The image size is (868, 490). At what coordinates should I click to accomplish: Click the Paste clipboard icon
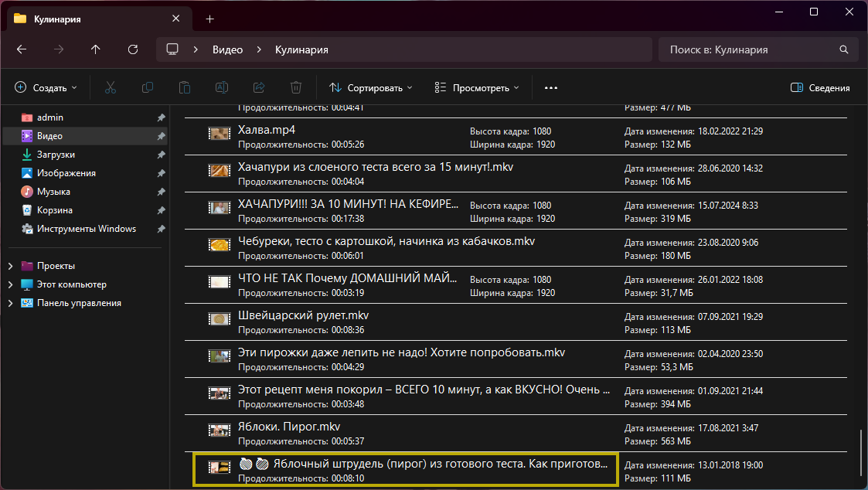[185, 88]
